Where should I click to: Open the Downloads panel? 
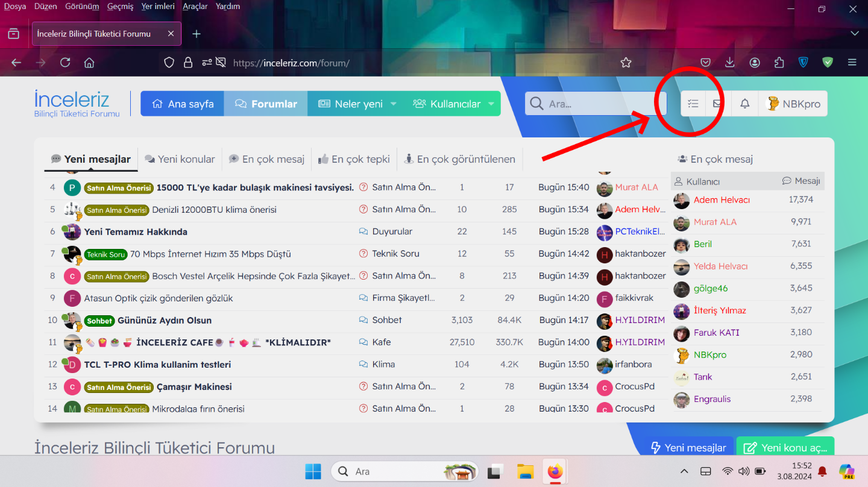tap(730, 63)
